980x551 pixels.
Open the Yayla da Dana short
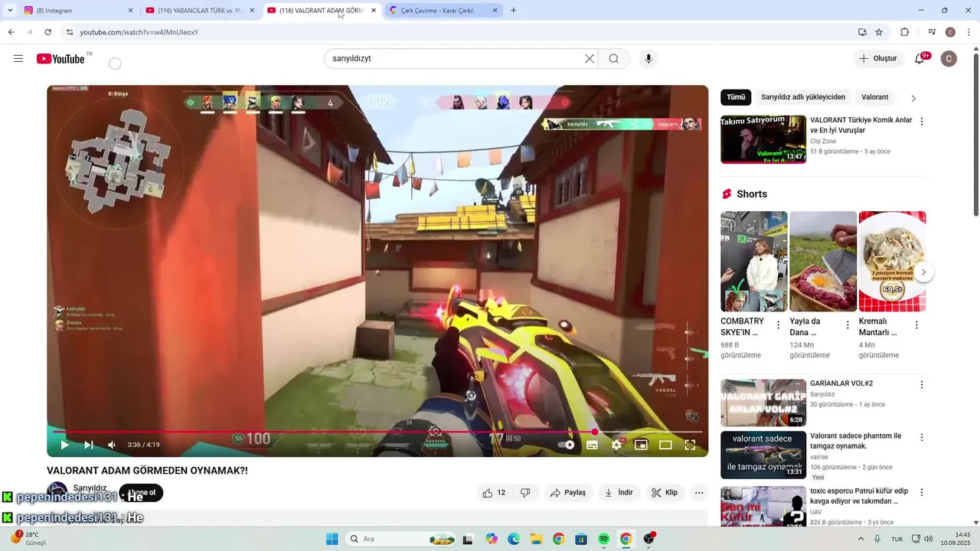[x=823, y=261]
